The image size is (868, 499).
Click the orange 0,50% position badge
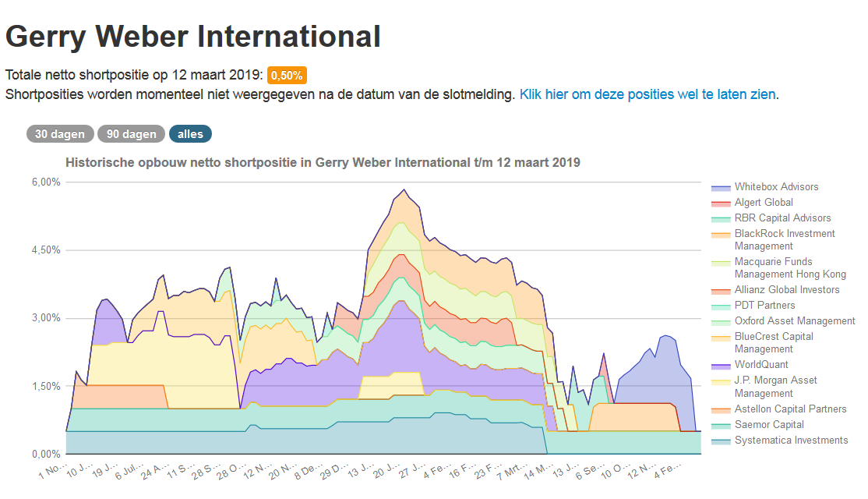[287, 76]
